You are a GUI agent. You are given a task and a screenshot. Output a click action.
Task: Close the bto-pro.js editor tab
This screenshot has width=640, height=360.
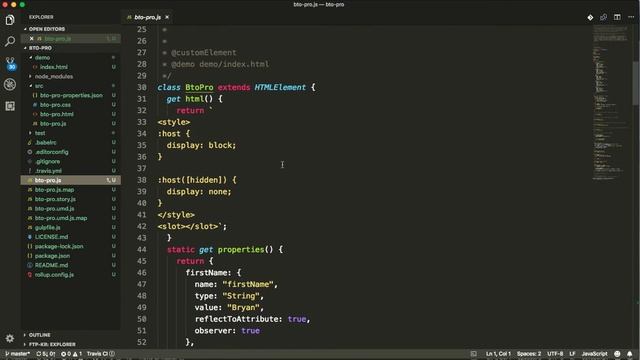(x=167, y=17)
